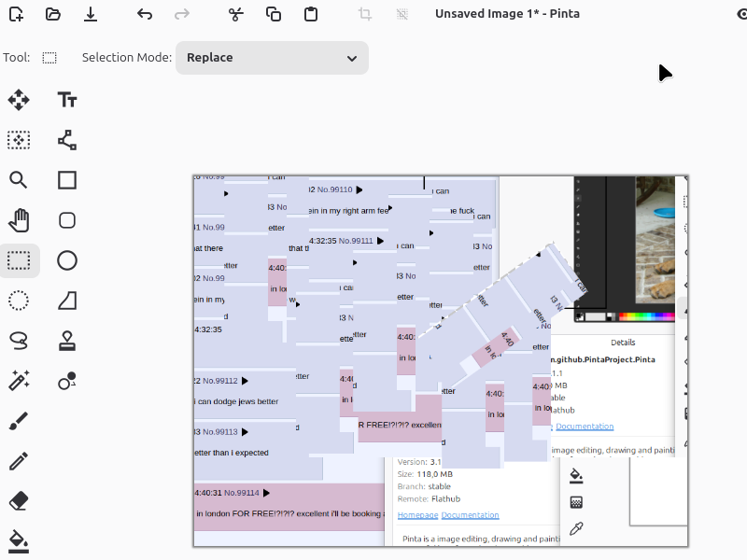Save the image with the download-arrow icon

[91, 14]
